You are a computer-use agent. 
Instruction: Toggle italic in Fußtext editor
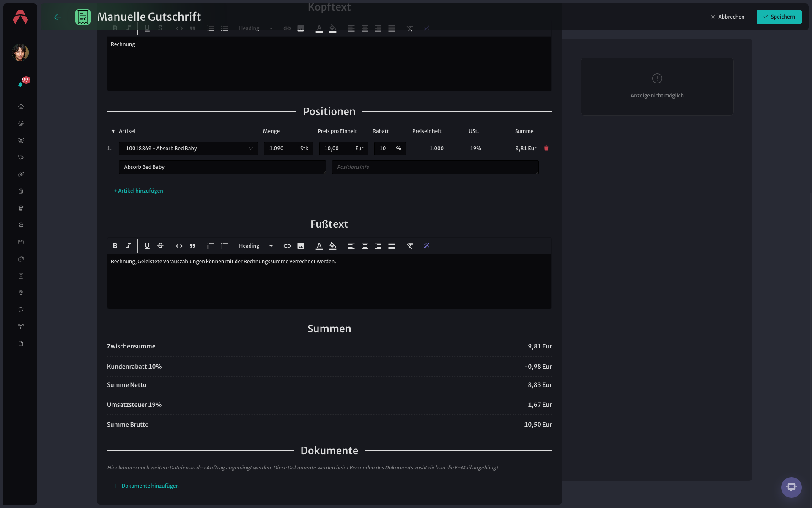pos(129,246)
